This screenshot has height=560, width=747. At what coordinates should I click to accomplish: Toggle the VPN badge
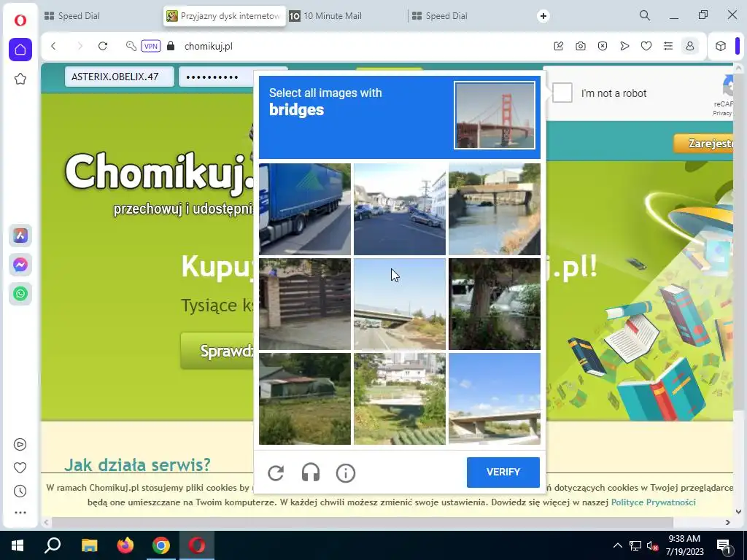pyautogui.click(x=150, y=46)
